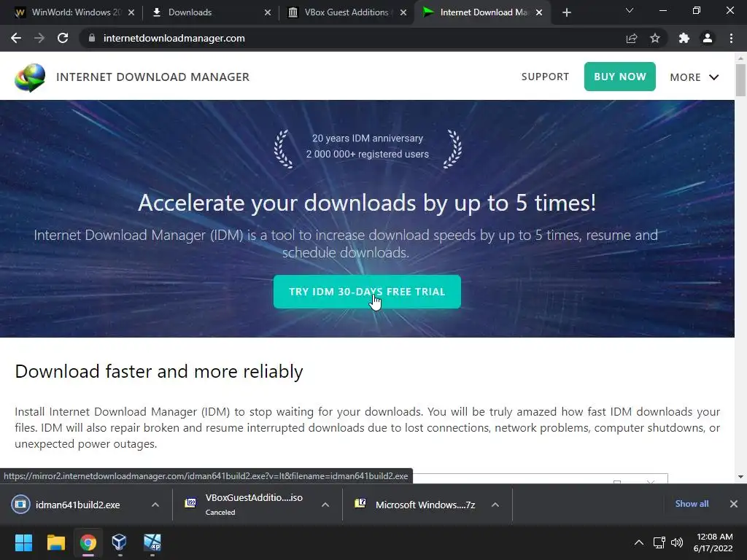Image resolution: width=747 pixels, height=560 pixels.
Task: Open the Windows Start menu
Action: click(x=23, y=542)
